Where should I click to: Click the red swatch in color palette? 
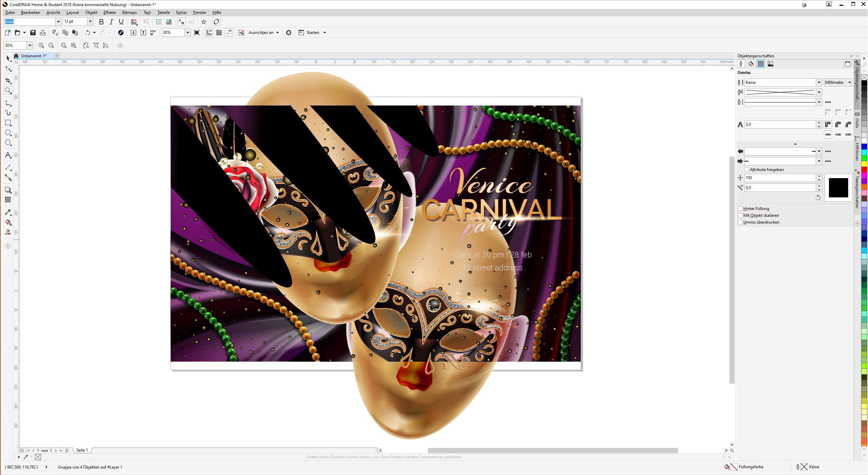(x=864, y=169)
